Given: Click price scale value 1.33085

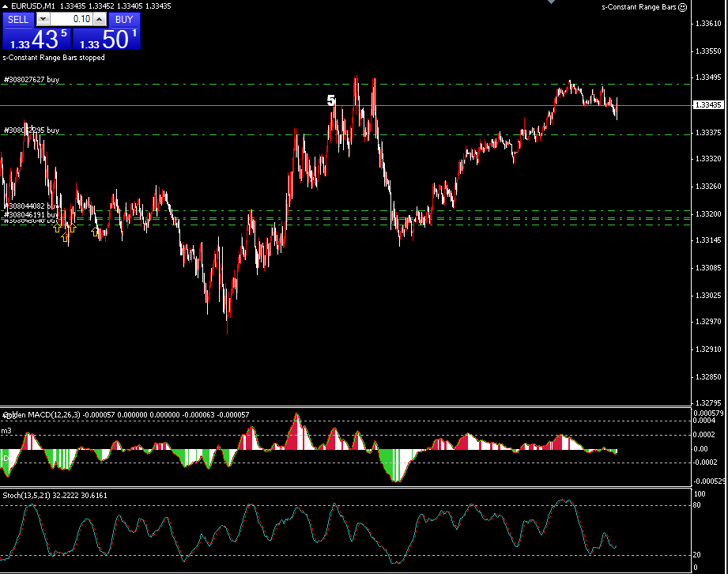Looking at the screenshot, I should pyautogui.click(x=708, y=268).
